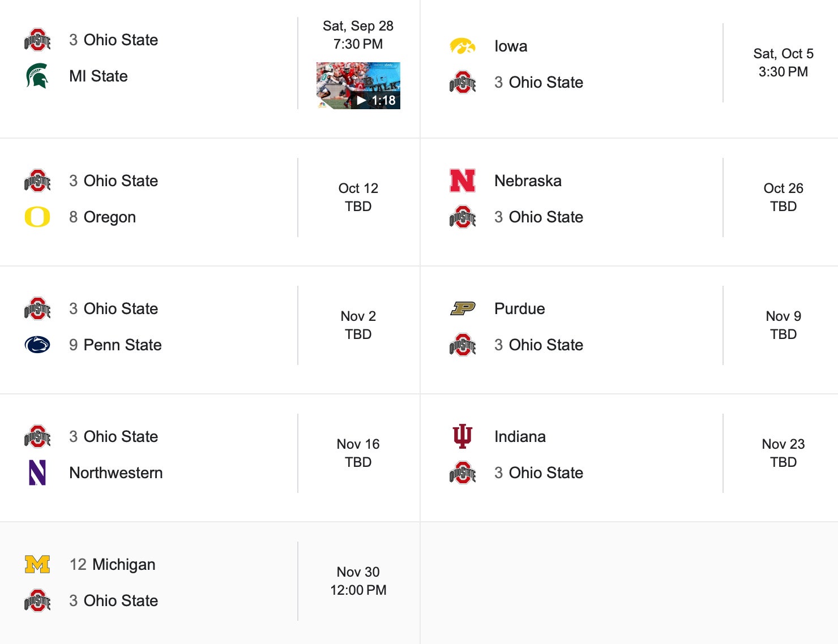Click the Indiana IU logo
Screen dimensions: 838x644
463,436
